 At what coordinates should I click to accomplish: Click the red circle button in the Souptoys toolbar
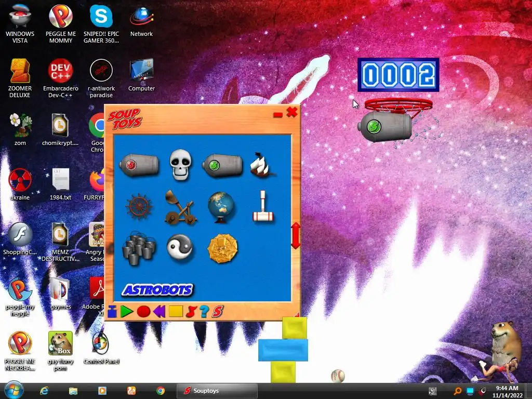point(143,312)
